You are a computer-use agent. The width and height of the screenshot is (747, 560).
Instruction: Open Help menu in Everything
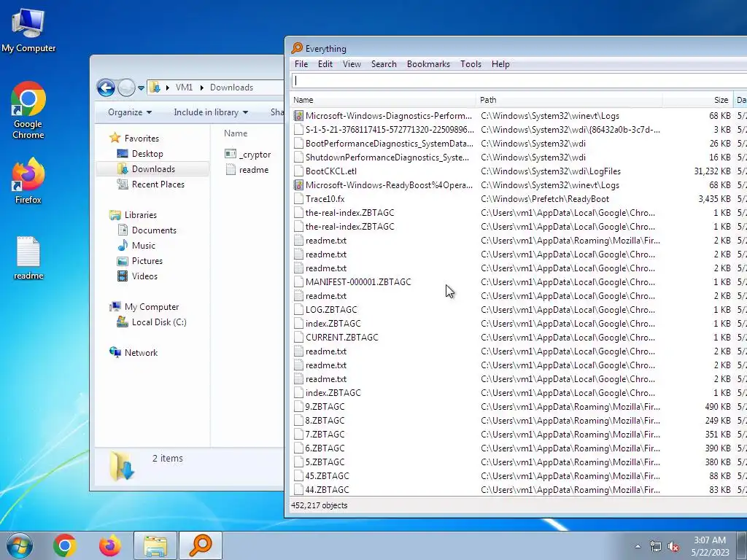tap(500, 64)
